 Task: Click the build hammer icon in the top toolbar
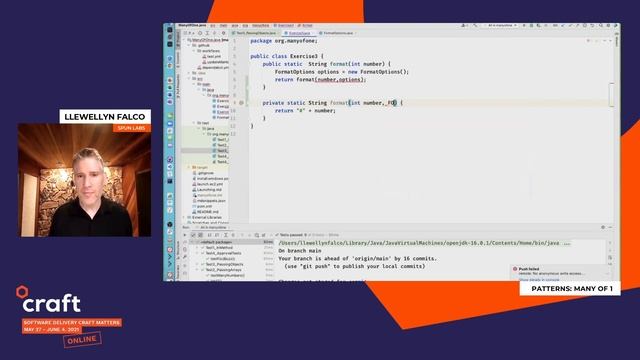click(x=475, y=26)
